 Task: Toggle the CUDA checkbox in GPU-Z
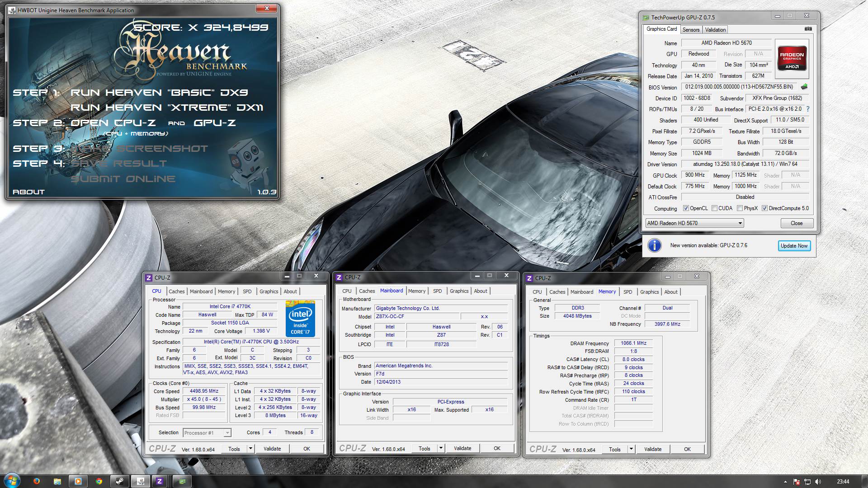click(x=714, y=208)
